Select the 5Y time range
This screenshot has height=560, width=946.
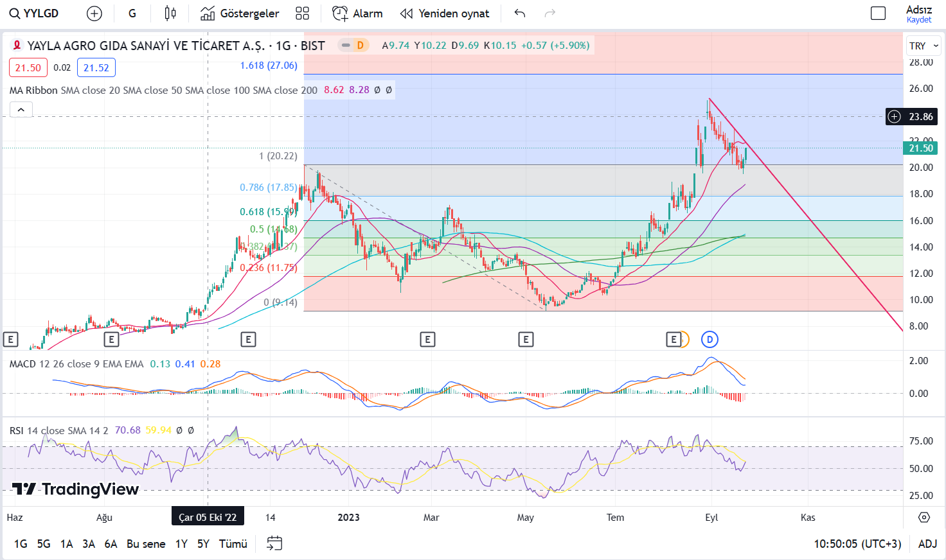click(x=203, y=544)
